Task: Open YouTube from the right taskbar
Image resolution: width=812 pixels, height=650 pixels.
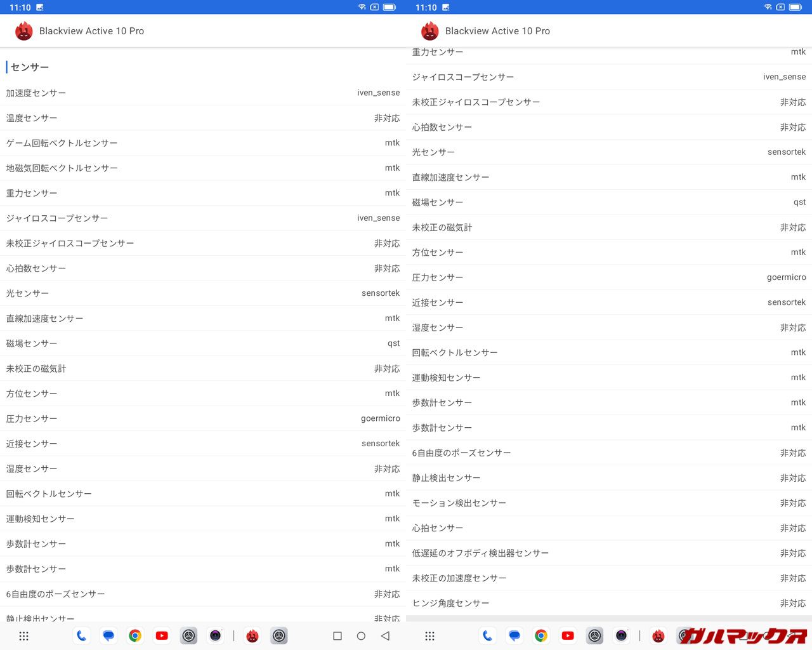Action: 568,636
